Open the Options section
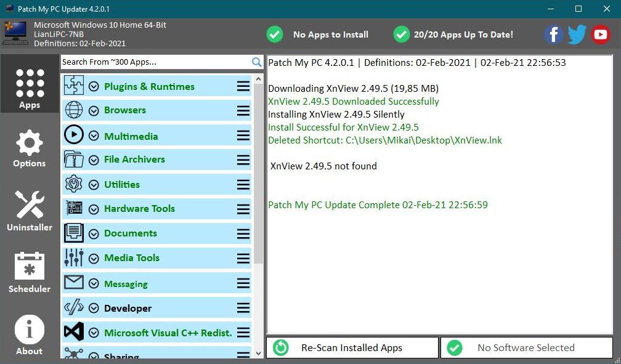Viewport: 621px width, 364px height. pos(30,148)
